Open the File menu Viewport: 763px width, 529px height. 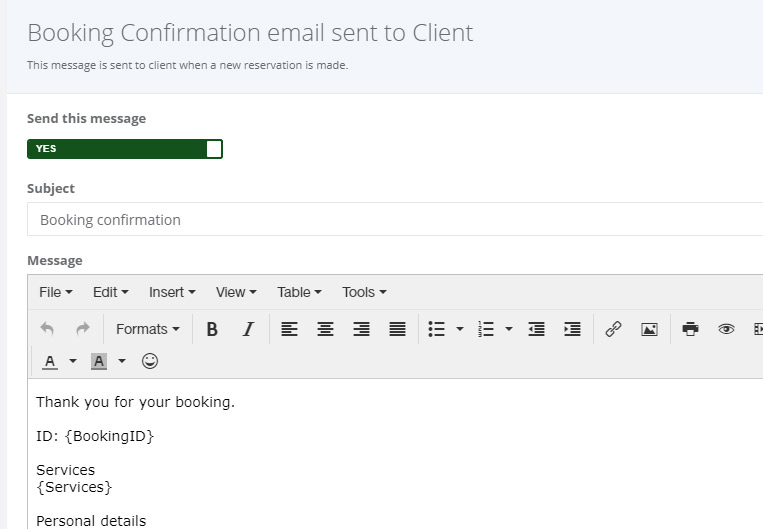[x=55, y=292]
